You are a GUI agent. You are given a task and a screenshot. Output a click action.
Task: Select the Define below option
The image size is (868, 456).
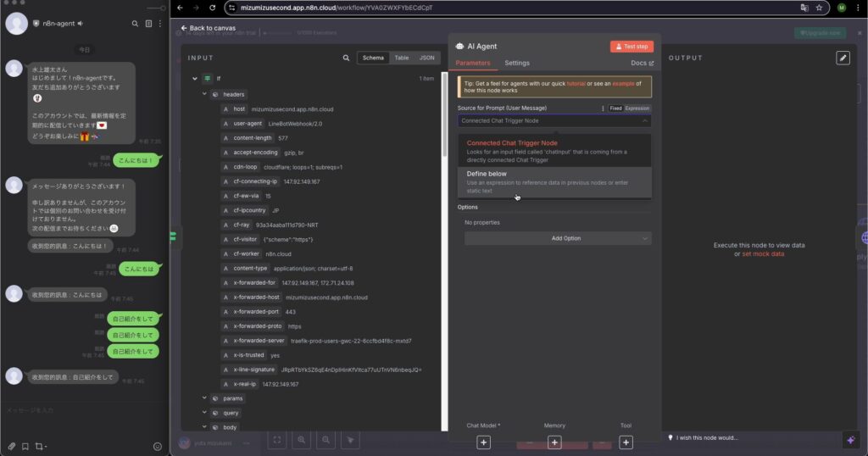click(x=554, y=182)
